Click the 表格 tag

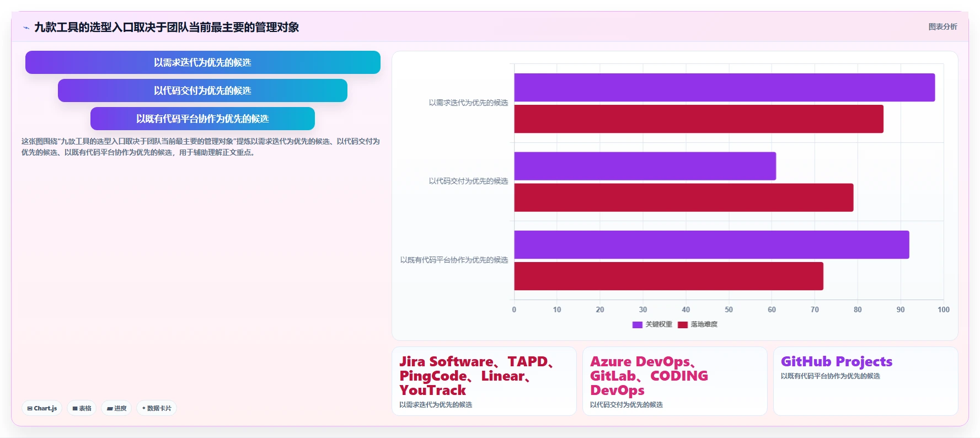[x=82, y=408]
